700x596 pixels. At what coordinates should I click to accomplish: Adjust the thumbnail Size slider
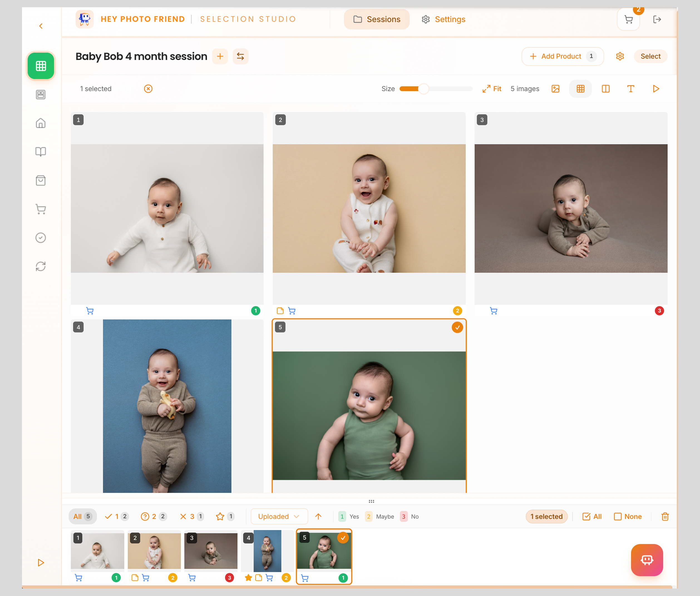pos(423,89)
